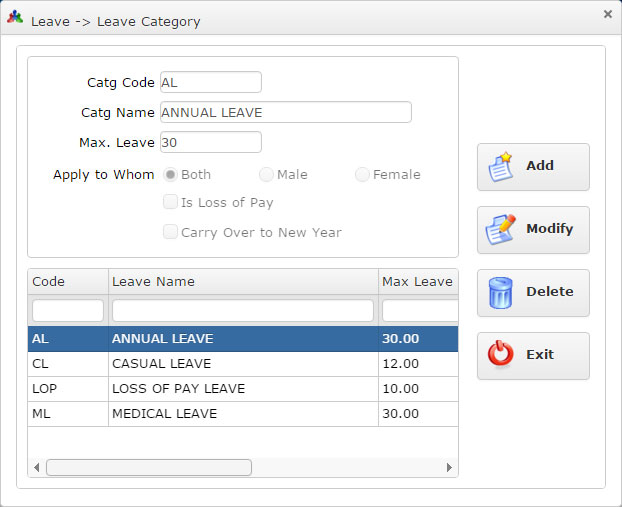Select the CASUAL LEAVE row

click(242, 363)
